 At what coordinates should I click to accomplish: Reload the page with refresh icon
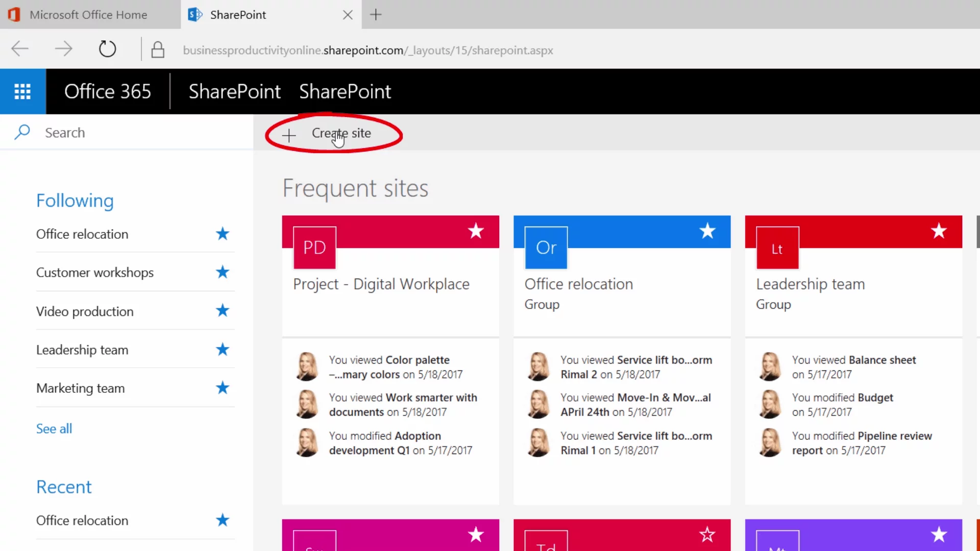click(107, 49)
